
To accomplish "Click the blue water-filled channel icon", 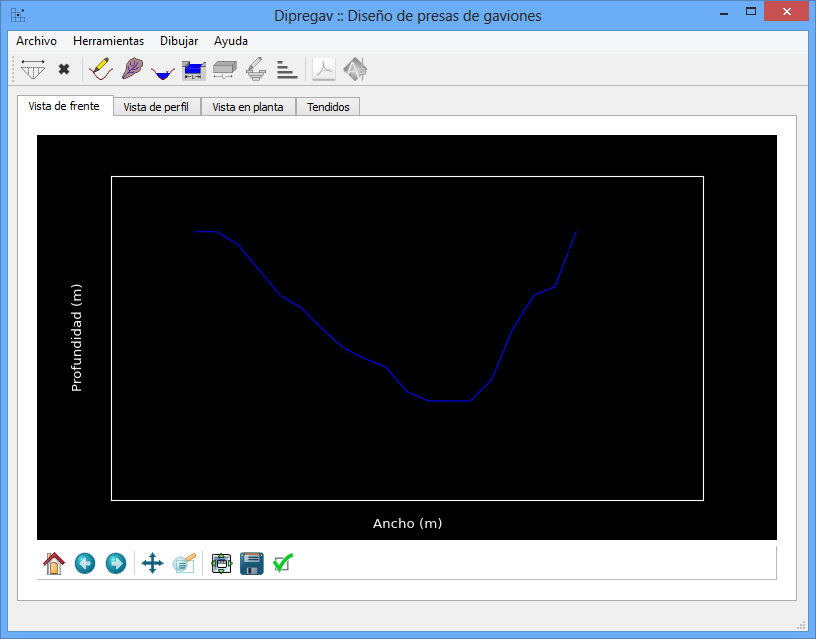I will point(163,71).
